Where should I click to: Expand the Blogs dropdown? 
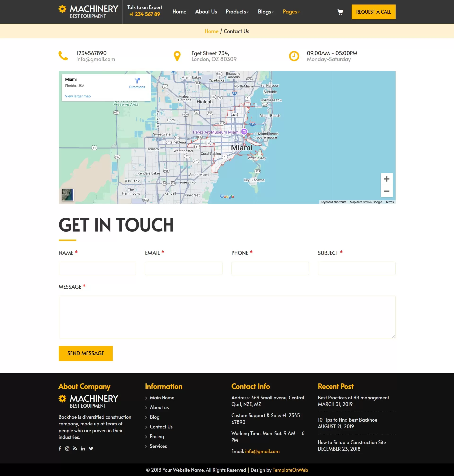(266, 12)
